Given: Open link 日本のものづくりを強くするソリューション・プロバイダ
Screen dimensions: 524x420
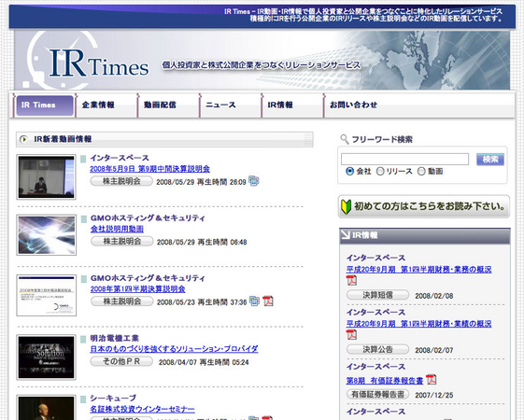Looking at the screenshot, I should (174, 349).
